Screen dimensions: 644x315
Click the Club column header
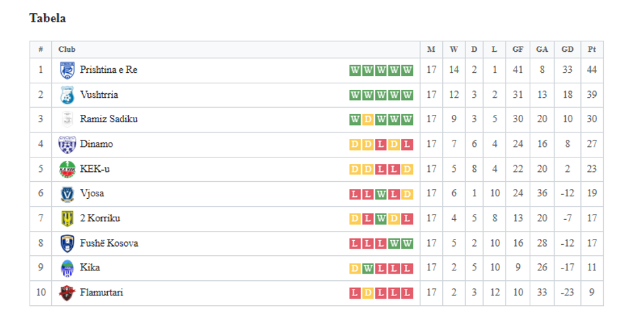(67, 49)
